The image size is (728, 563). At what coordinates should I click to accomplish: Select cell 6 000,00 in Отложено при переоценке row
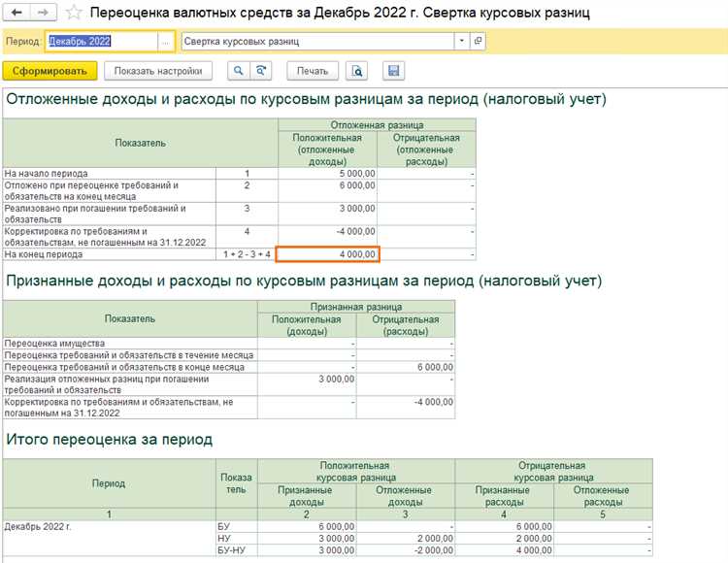click(x=328, y=190)
